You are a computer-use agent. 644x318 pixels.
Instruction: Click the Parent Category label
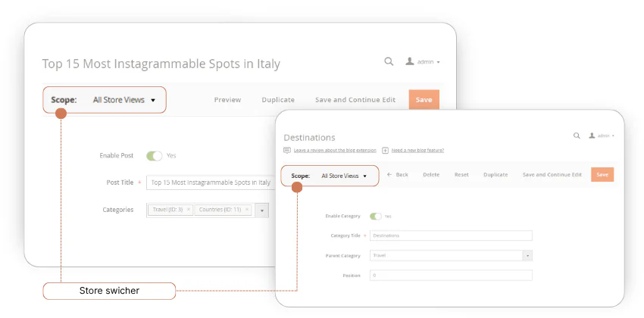coord(343,256)
